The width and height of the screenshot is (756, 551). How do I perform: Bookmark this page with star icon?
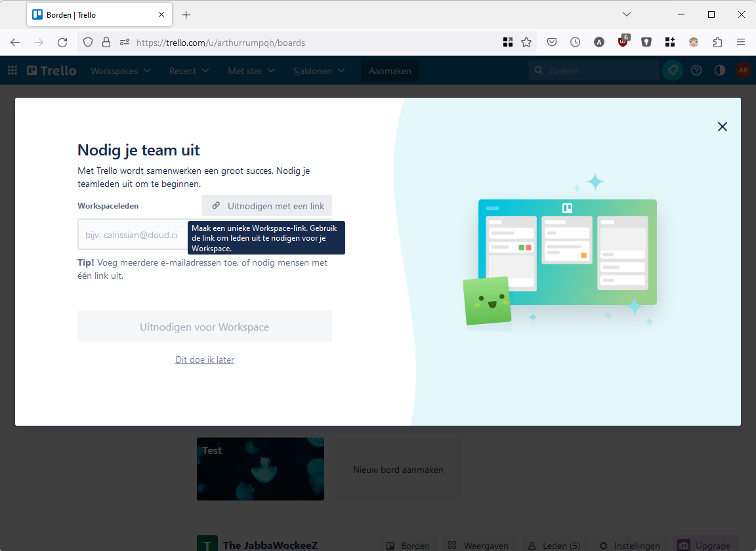point(526,43)
